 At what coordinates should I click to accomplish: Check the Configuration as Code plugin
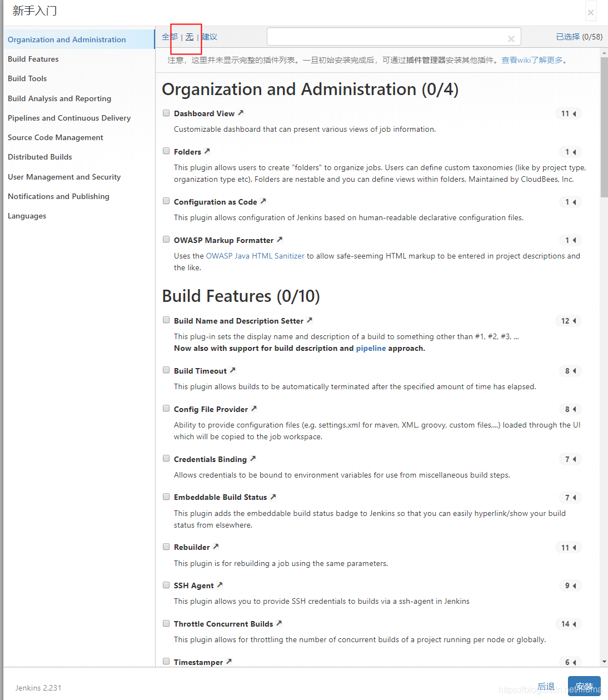(166, 201)
